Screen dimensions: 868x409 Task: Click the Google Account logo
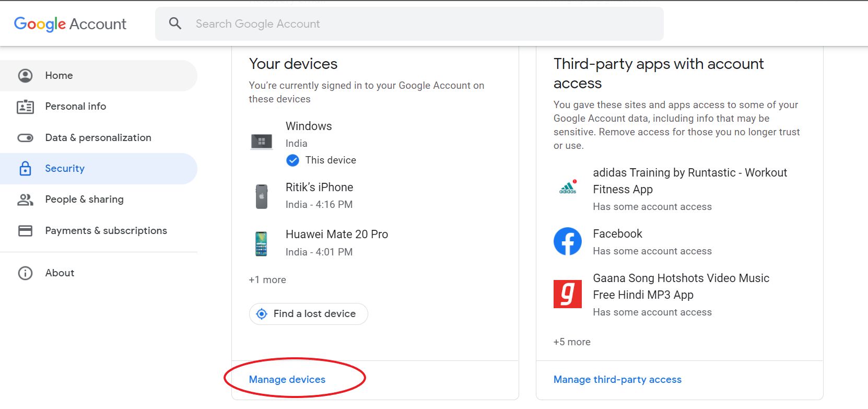70,24
